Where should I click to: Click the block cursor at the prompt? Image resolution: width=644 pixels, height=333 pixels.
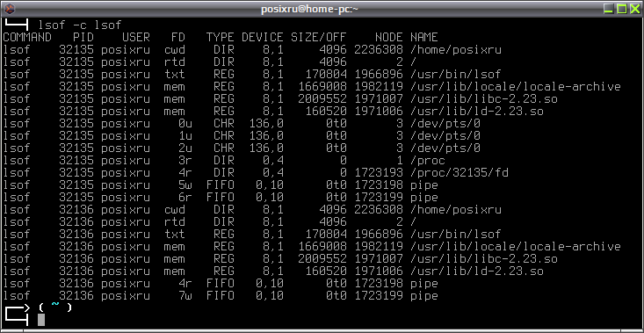pyautogui.click(x=41, y=320)
